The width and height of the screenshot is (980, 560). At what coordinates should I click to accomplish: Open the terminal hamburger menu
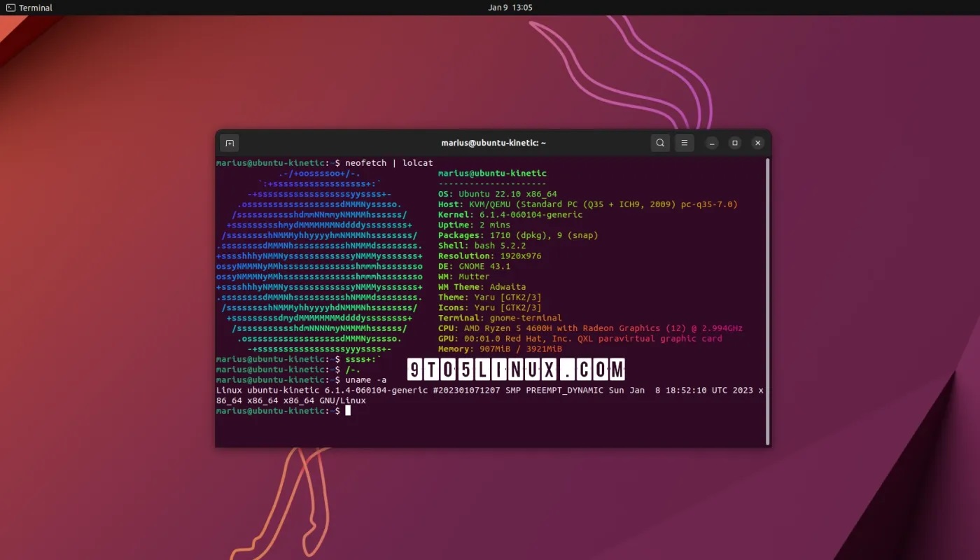(x=684, y=142)
